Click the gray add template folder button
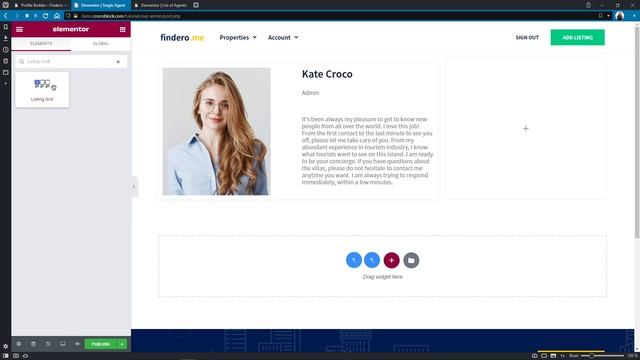Viewport: 640px width, 360px height. click(411, 260)
